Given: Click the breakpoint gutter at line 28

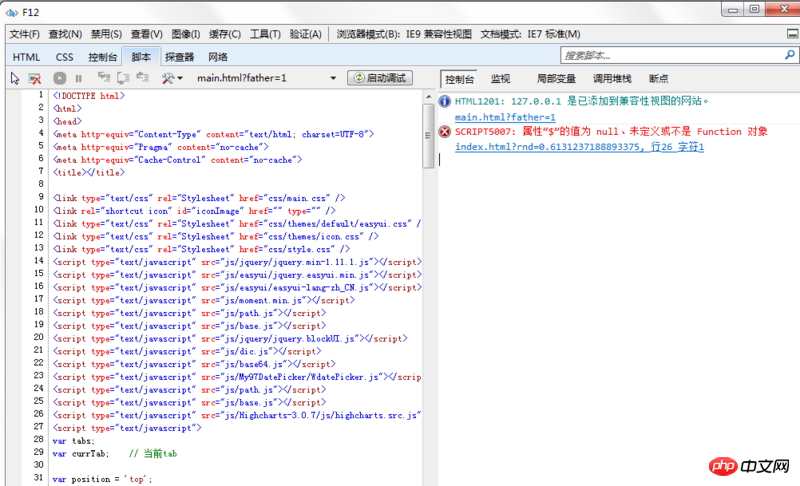Looking at the screenshot, I should 14,439.
